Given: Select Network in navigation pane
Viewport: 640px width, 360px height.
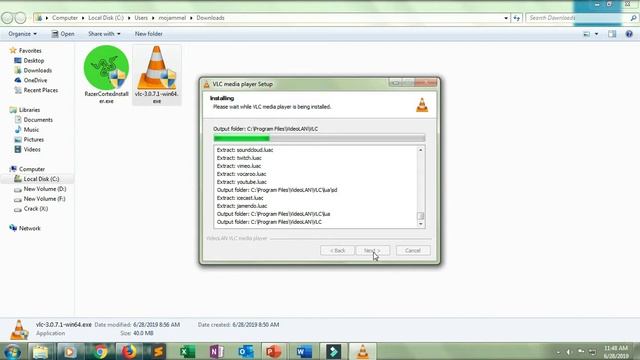Looking at the screenshot, I should 29,228.
